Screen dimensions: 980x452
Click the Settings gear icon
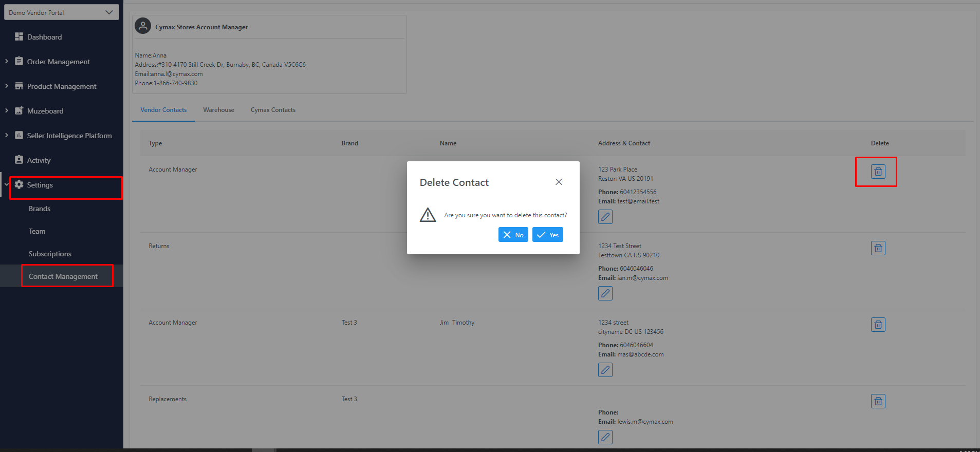pyautogui.click(x=19, y=184)
